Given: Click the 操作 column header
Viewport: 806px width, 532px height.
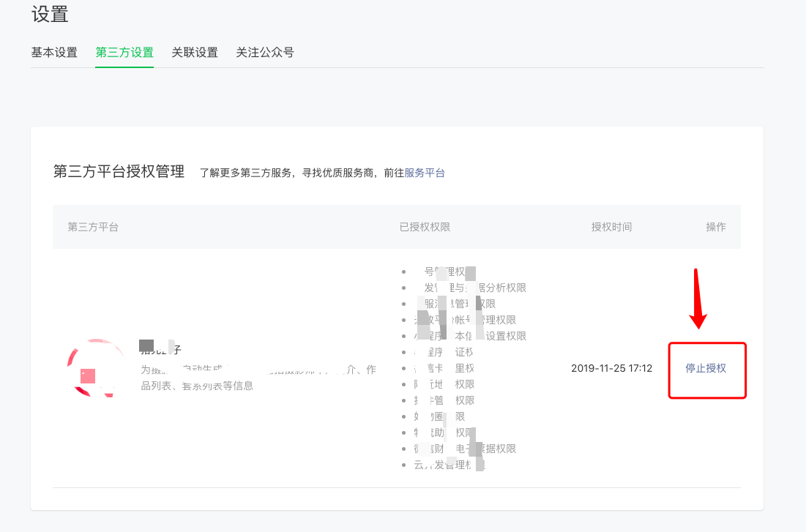Looking at the screenshot, I should (x=715, y=227).
